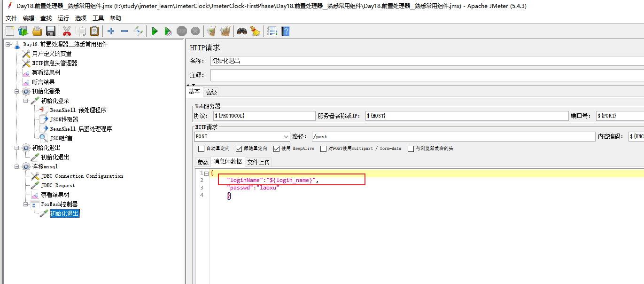Collapse JSON code fold marker on line 1
The width and height of the screenshot is (644, 284).
click(206, 173)
